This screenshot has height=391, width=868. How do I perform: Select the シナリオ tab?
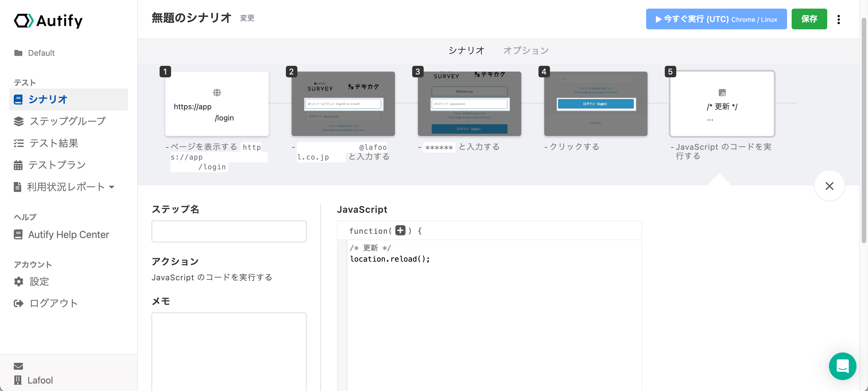[466, 51]
